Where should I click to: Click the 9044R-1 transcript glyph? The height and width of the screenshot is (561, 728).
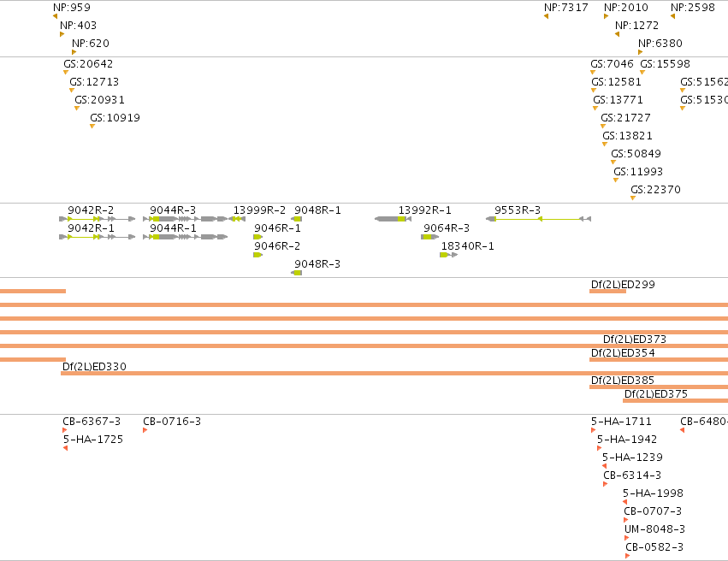pos(186,237)
